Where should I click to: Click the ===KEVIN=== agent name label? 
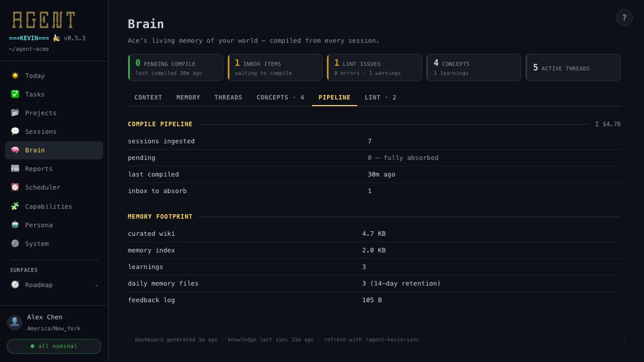tap(29, 38)
